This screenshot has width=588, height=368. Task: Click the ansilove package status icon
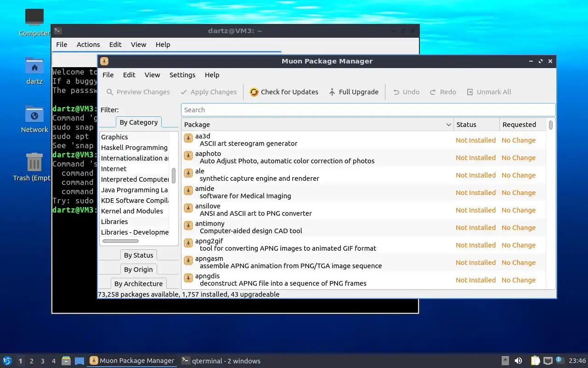pos(188,208)
